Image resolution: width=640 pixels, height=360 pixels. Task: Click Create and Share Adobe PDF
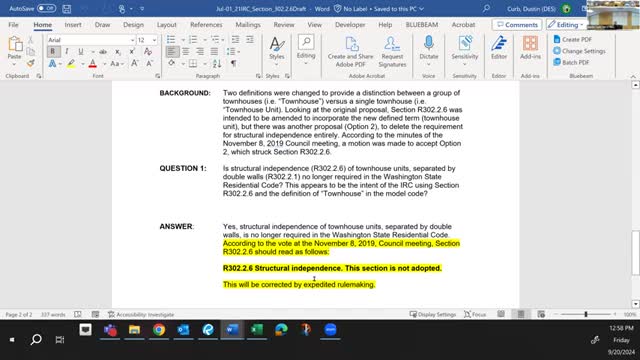coord(351,51)
